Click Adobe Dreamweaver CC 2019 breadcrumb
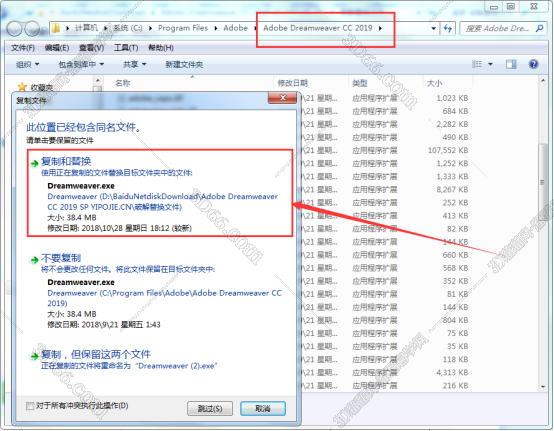Image resolution: width=554 pixels, height=431 pixels. [x=318, y=28]
